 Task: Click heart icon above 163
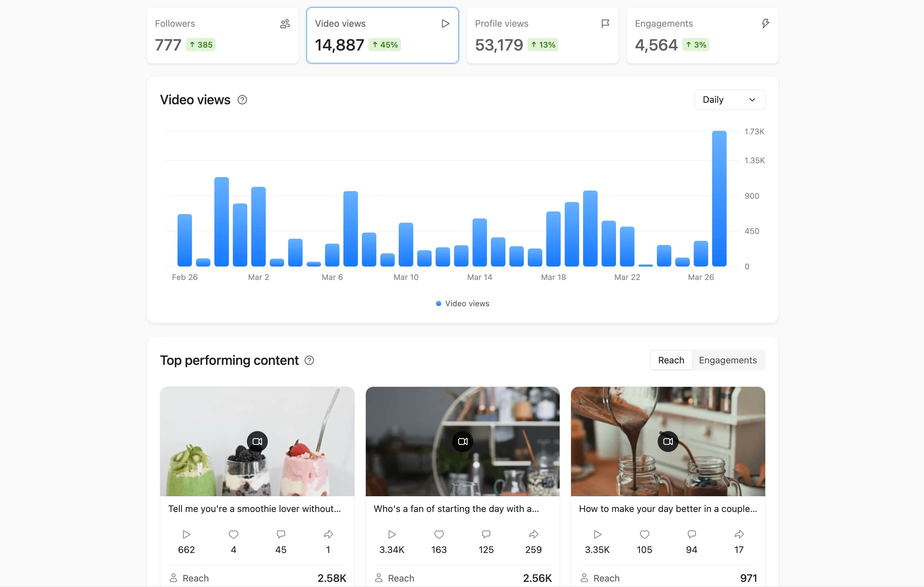coord(439,534)
